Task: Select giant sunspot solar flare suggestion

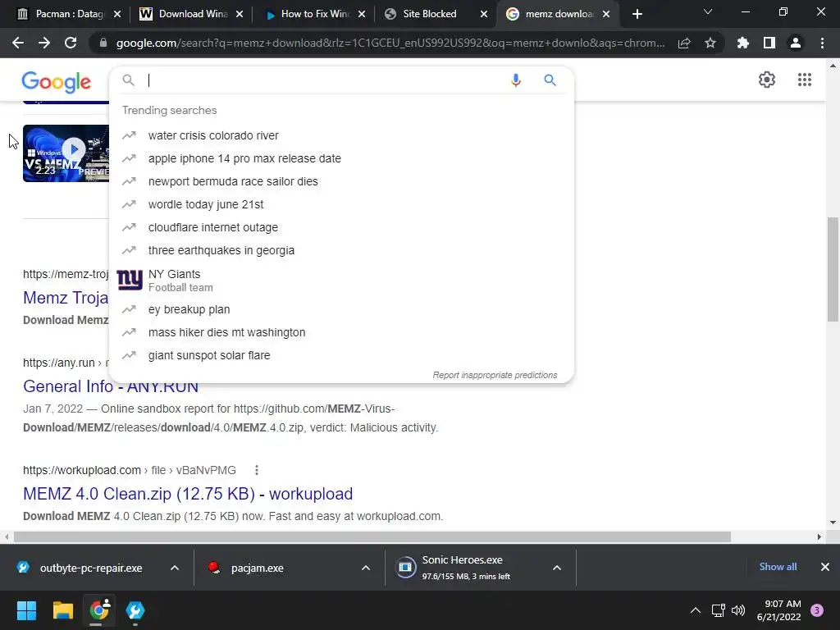Action: point(341,356)
